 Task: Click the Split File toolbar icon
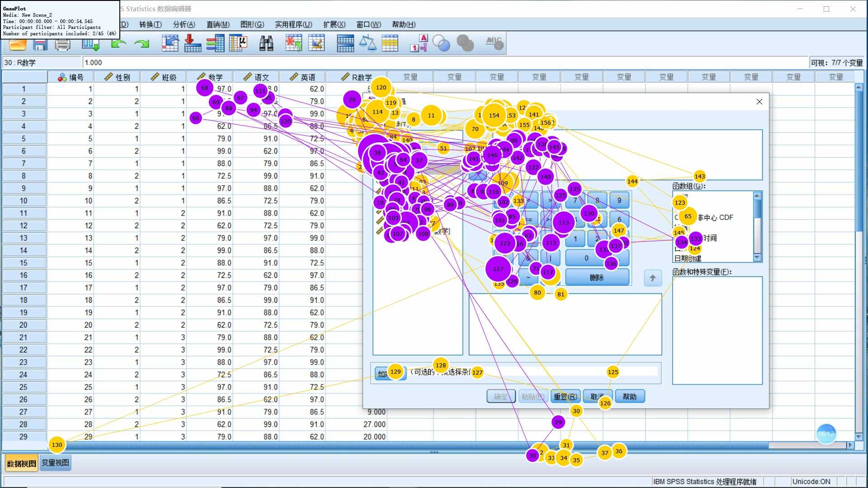coord(345,43)
